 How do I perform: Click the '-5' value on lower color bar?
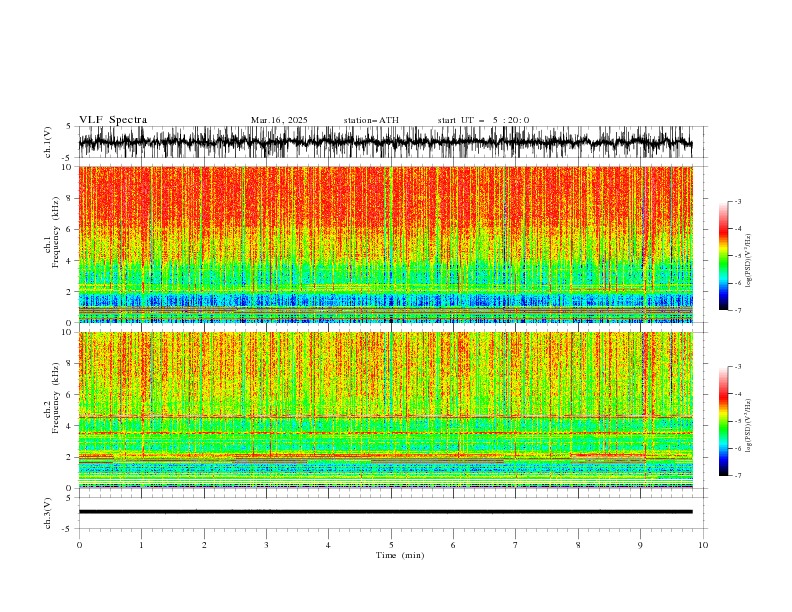[738, 421]
